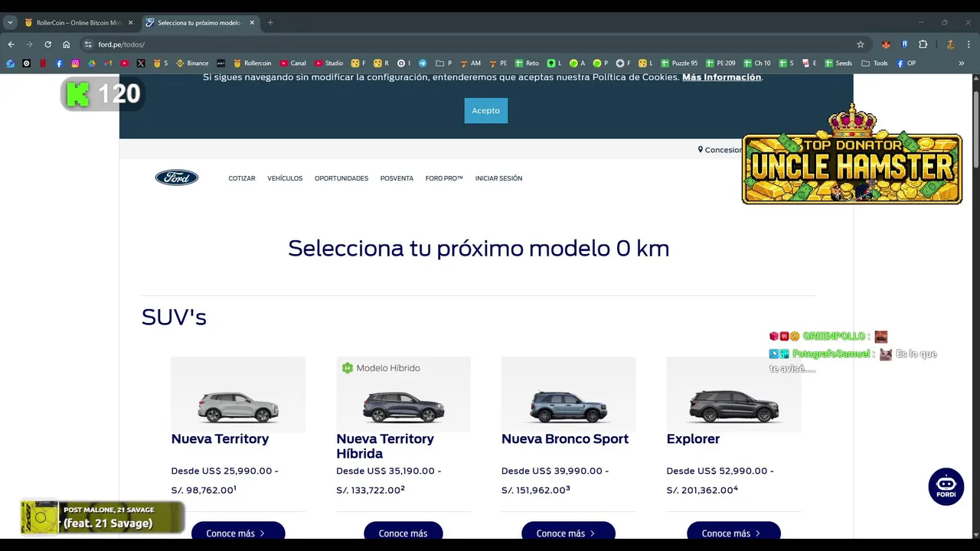Open the MetaMask fox extension
980x551 pixels.
[x=886, y=44]
